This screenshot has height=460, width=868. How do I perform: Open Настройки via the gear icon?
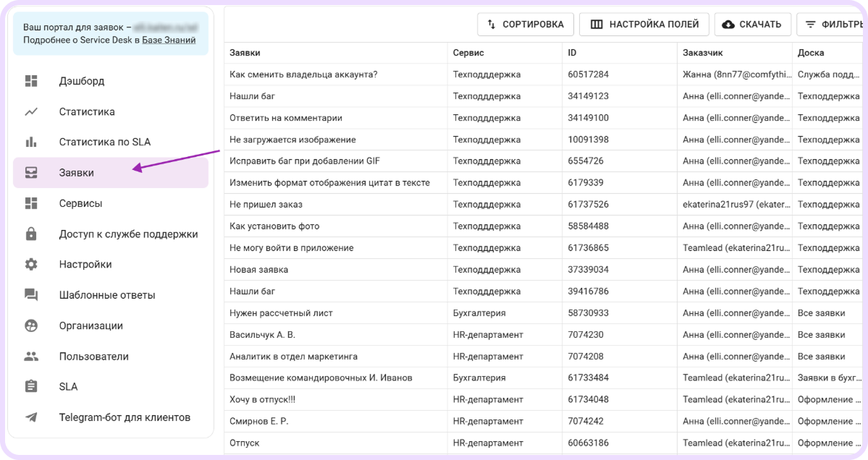pyautogui.click(x=30, y=263)
